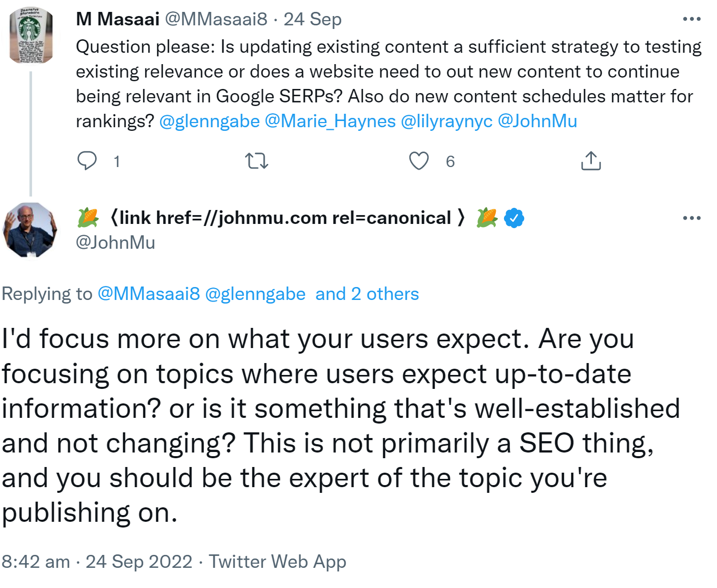Open more options on JohnMu's reply
The width and height of the screenshot is (717, 588).
click(x=691, y=218)
